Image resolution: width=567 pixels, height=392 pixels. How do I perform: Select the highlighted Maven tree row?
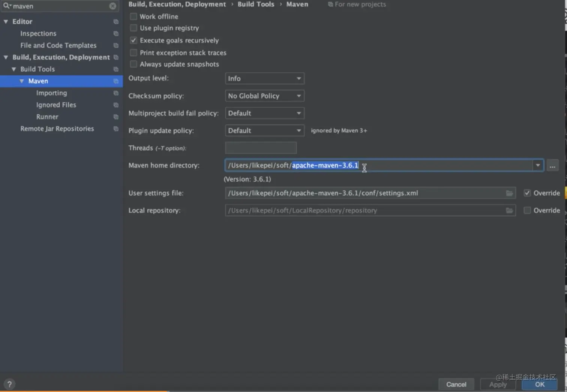(61, 81)
